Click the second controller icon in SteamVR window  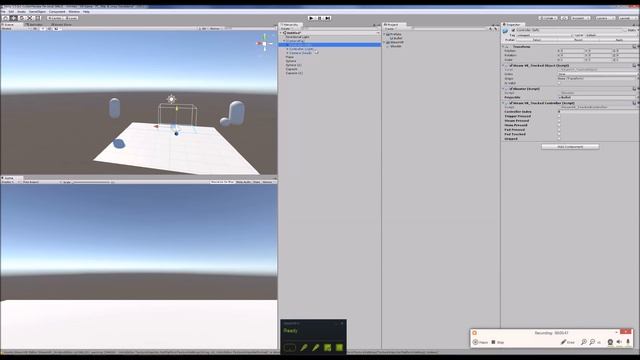(316, 348)
